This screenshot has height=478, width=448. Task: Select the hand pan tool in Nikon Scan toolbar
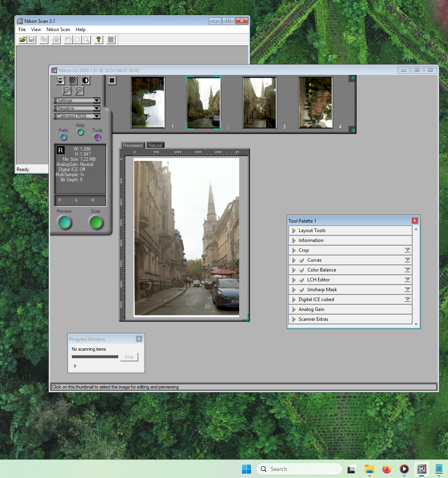[x=68, y=39]
